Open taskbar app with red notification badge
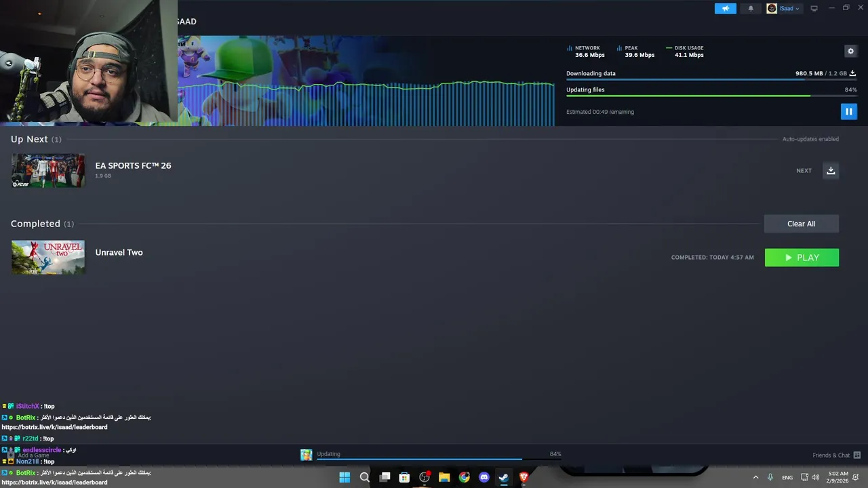 (x=425, y=477)
